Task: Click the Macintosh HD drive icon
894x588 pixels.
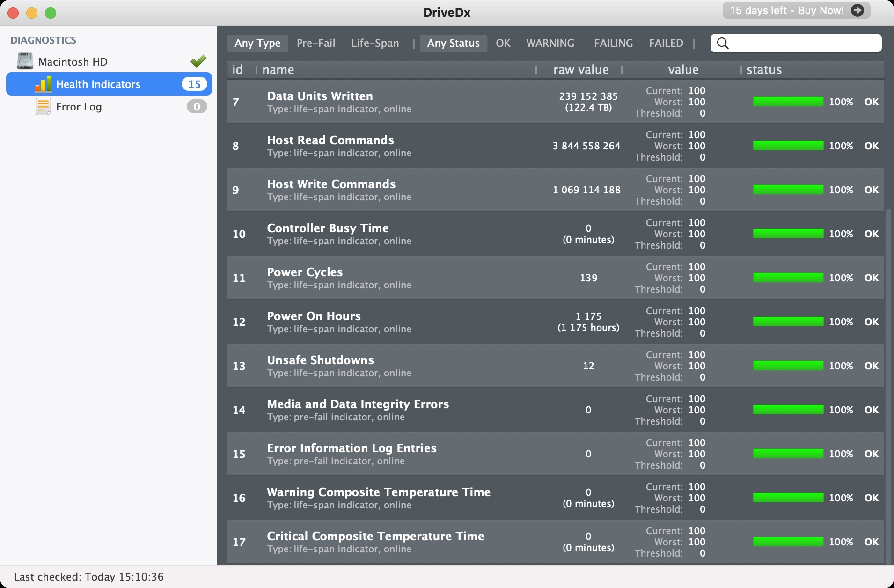Action: coord(25,61)
